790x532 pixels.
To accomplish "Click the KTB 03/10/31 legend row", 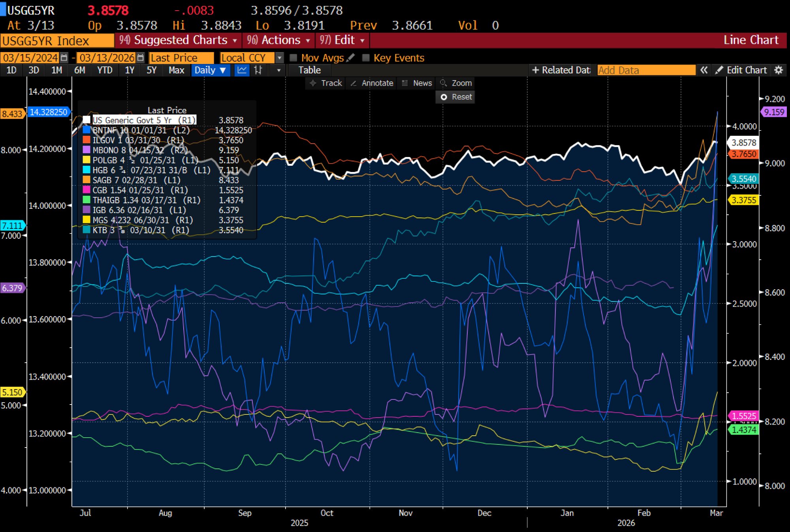I will coord(167,230).
